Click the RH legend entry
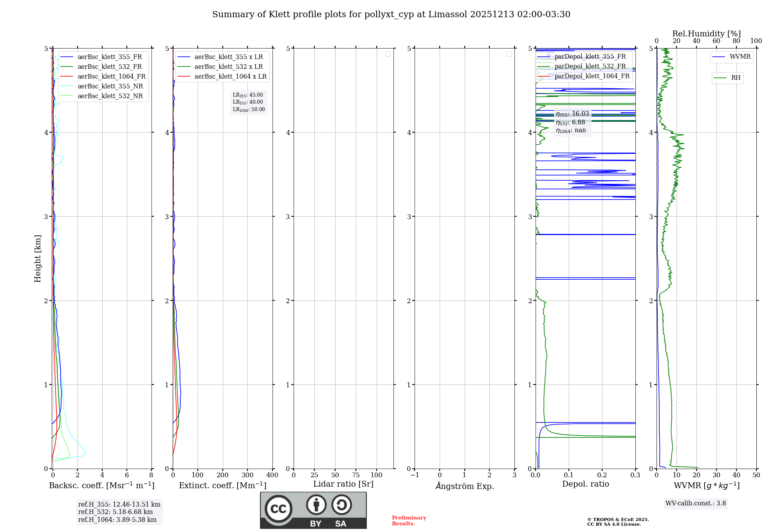 pyautogui.click(x=735, y=78)
